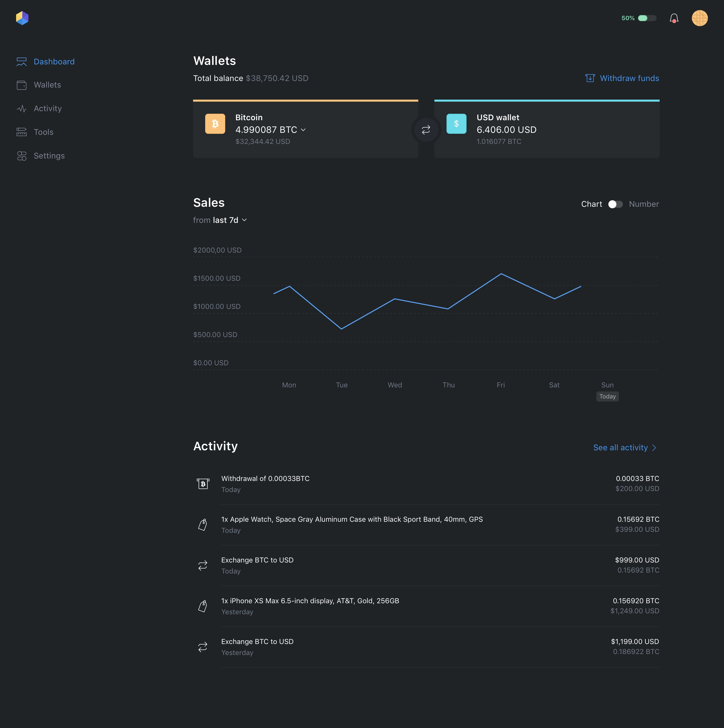724x728 pixels.
Task: Click the Settings toggles icon
Action: [x=21, y=156]
